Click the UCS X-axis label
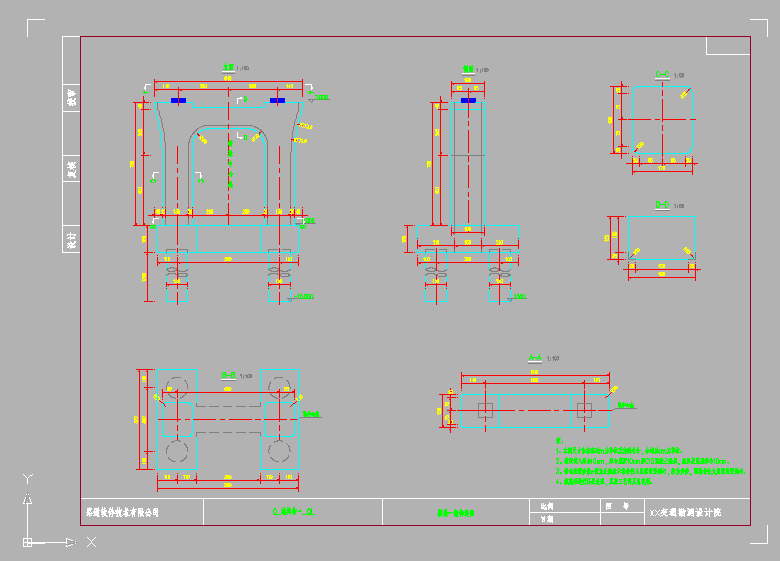The image size is (780, 561). (x=91, y=542)
